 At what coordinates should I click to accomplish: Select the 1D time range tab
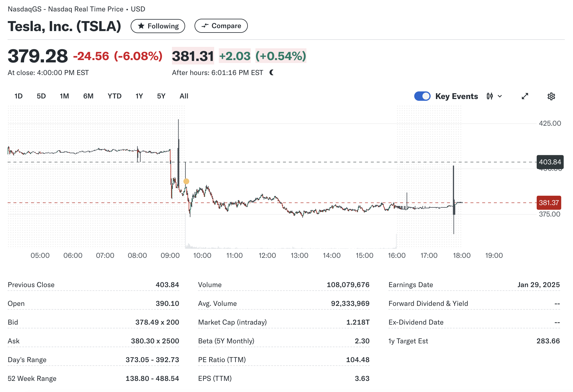point(18,96)
